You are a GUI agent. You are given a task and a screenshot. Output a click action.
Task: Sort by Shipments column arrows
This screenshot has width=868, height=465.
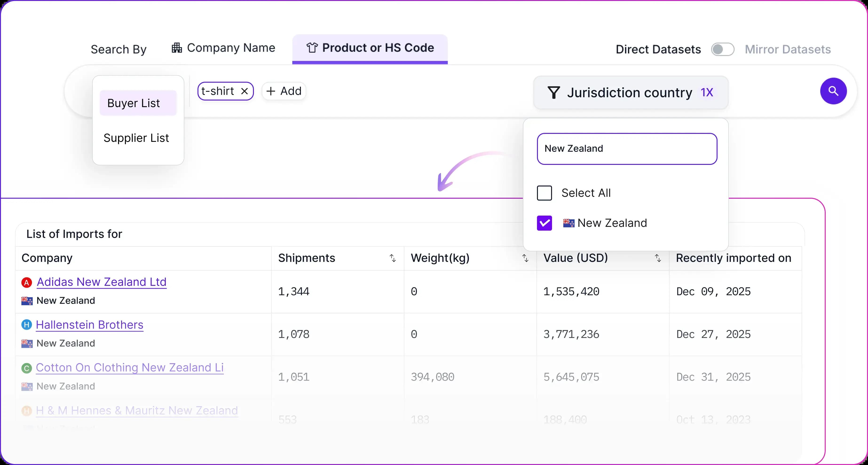click(x=393, y=258)
